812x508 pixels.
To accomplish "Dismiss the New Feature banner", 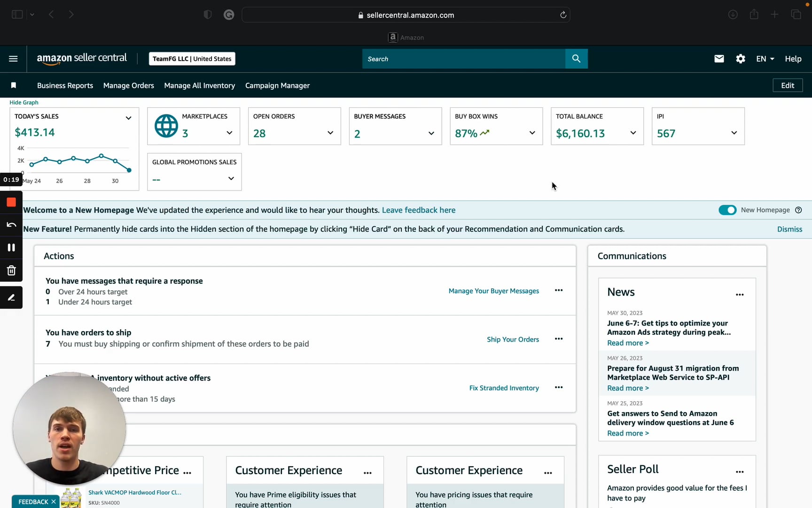I will (x=789, y=229).
